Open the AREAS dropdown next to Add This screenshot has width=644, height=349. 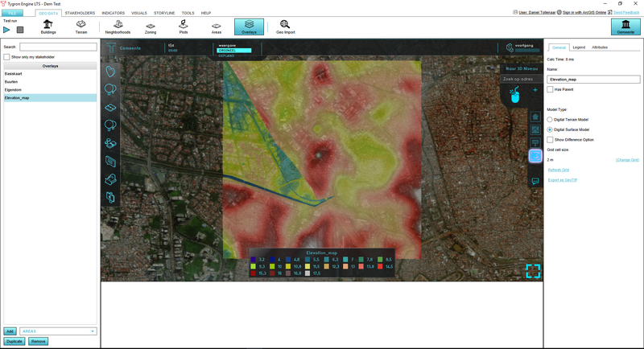tap(58, 331)
